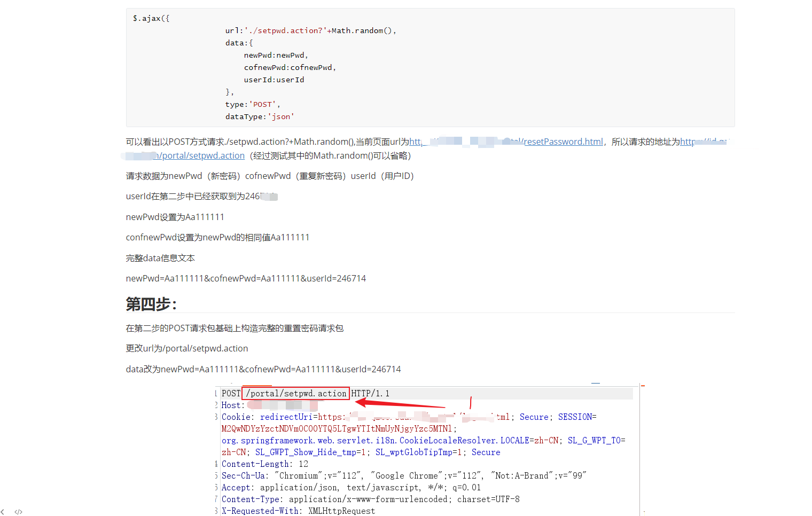
Task: Click the text 完整data信息文本
Action: point(160,258)
